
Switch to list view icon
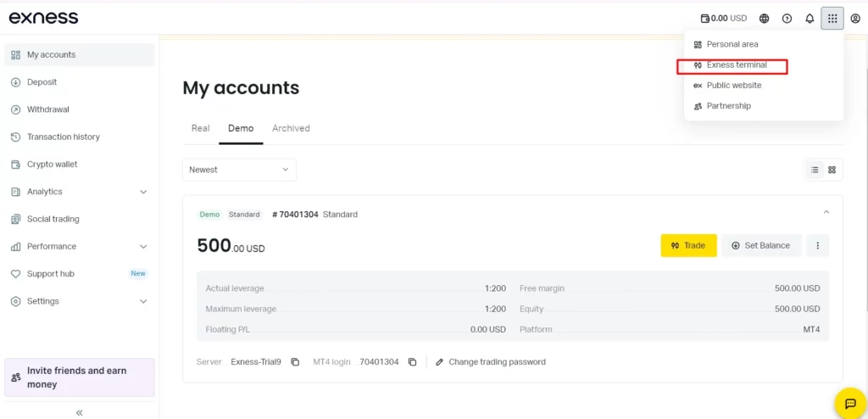(x=815, y=170)
